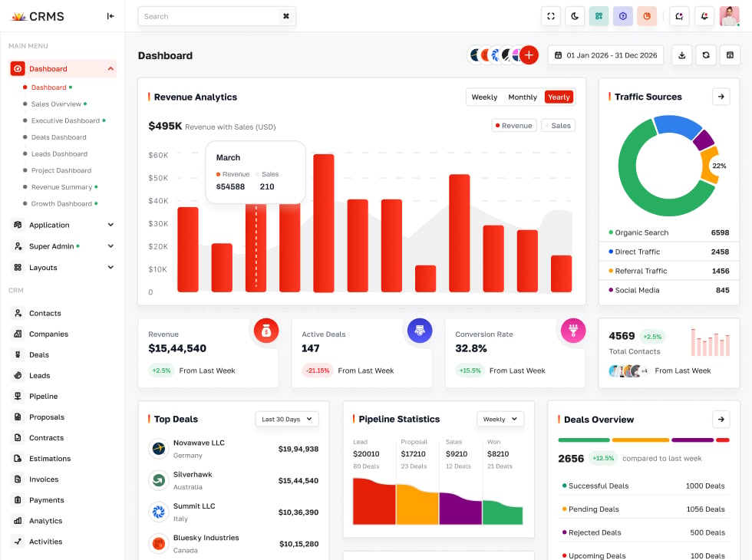Open Project Dashboard item
The width and height of the screenshot is (752, 560).
pyautogui.click(x=61, y=170)
